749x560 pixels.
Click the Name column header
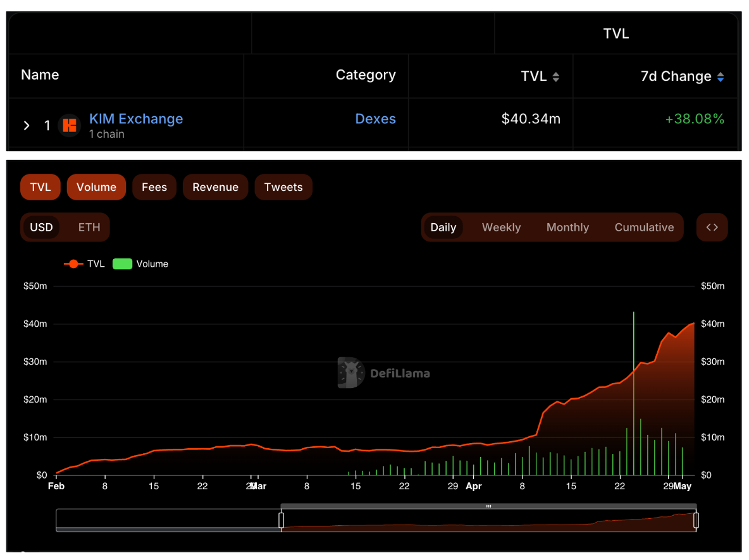click(40, 75)
